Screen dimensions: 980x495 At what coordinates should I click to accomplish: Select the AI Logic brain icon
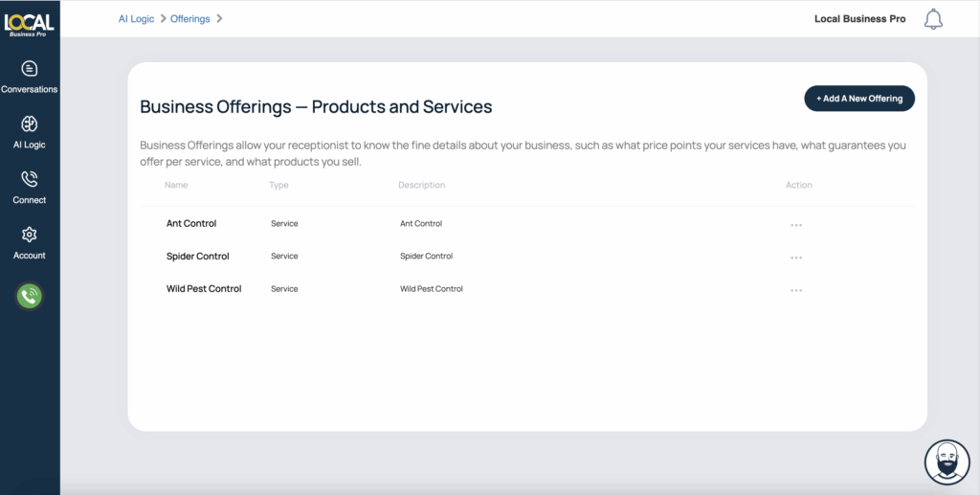click(30, 124)
